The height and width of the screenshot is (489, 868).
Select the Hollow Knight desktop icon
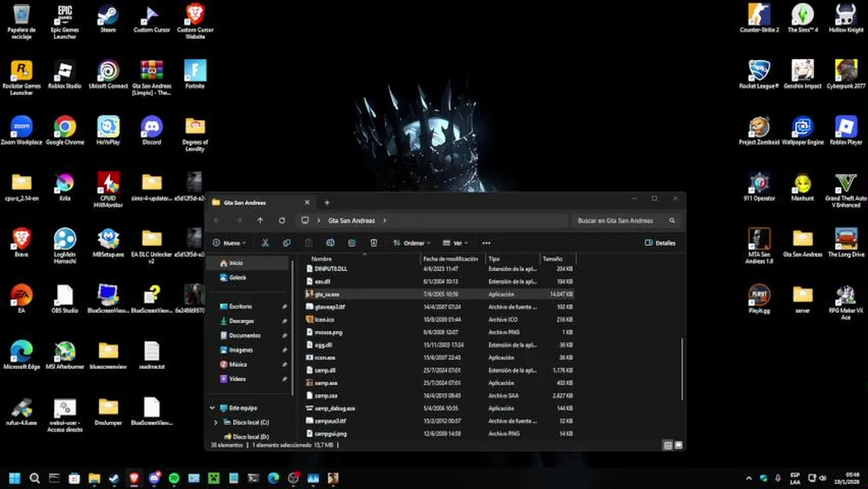click(846, 18)
